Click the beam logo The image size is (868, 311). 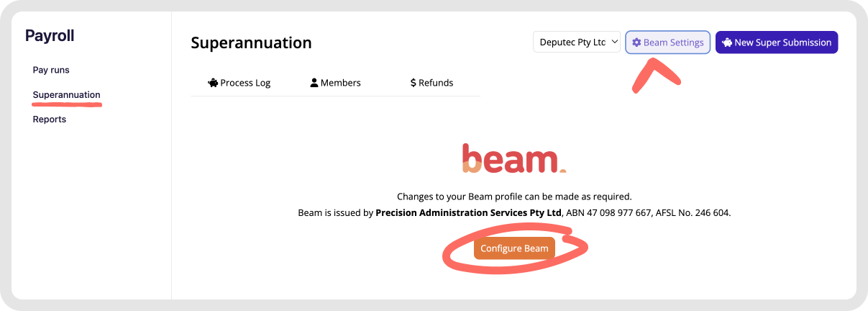513,158
